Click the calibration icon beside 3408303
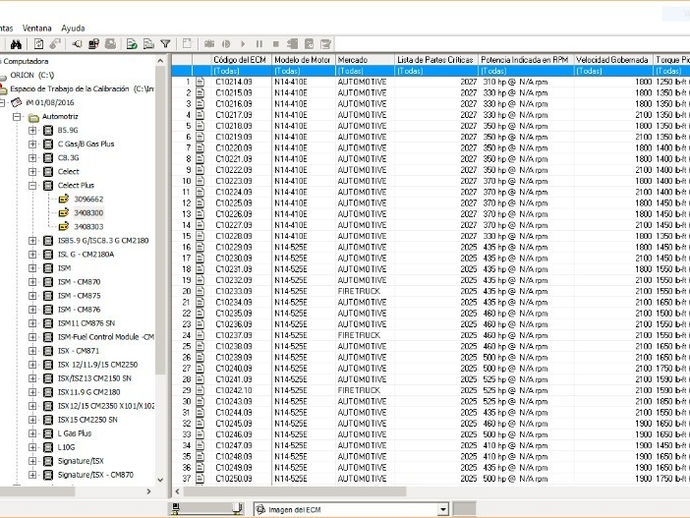Screen dimensions: 690x518 coord(64,227)
